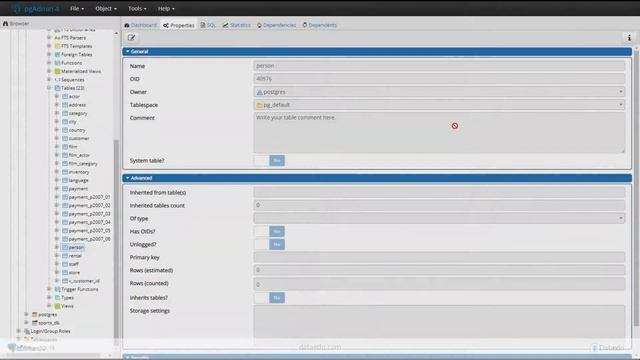Click the sports_db database icon
The height and width of the screenshot is (360, 640).
pyautogui.click(x=35, y=322)
